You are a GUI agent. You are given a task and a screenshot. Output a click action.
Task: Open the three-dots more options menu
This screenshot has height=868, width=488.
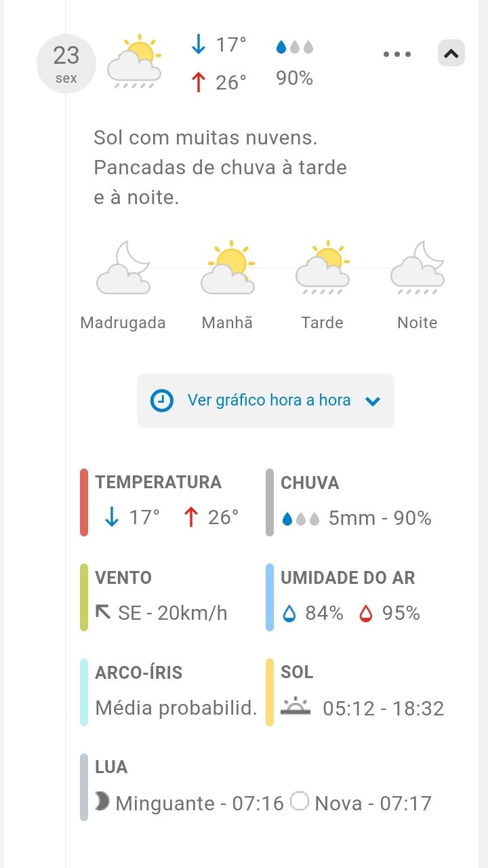tap(397, 54)
